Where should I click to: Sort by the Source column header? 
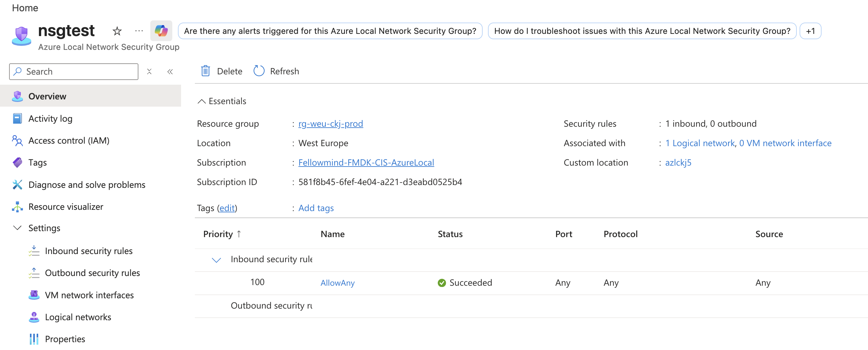point(769,234)
